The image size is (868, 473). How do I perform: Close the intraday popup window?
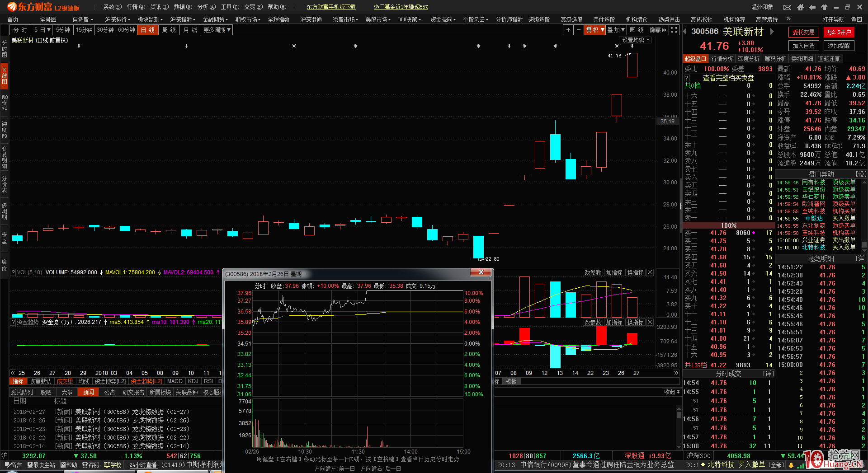pos(481,272)
